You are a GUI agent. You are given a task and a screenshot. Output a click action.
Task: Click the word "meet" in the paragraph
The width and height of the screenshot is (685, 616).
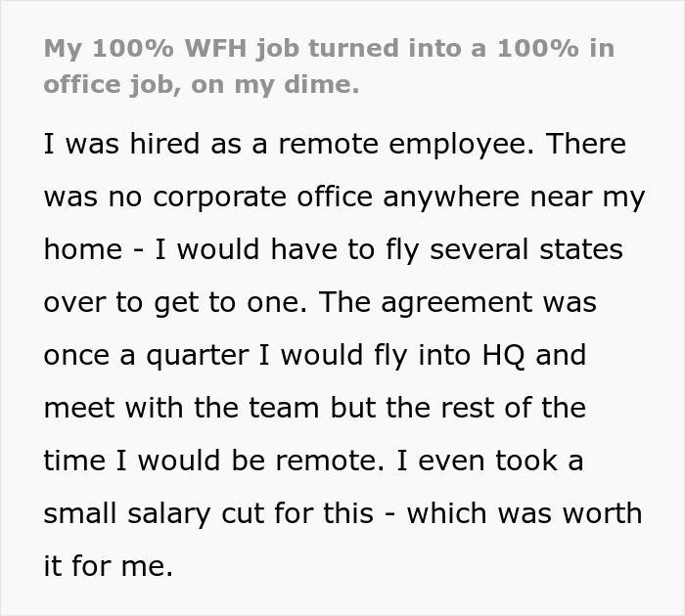[x=79, y=408]
